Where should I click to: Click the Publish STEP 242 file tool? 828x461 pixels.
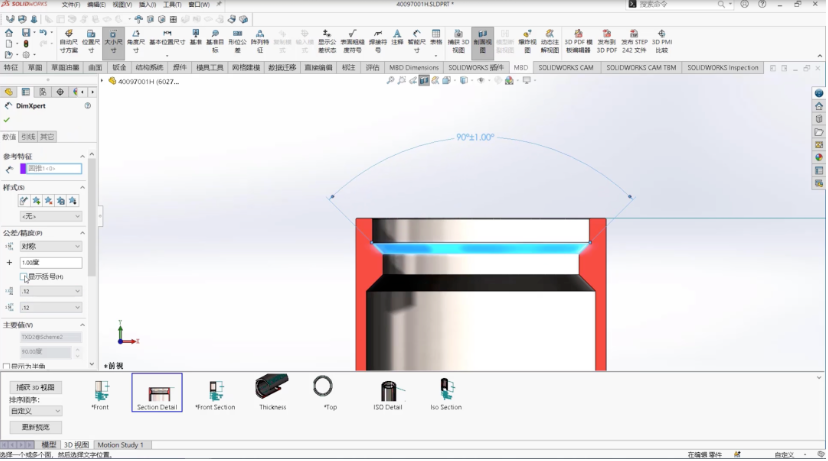[x=634, y=41]
